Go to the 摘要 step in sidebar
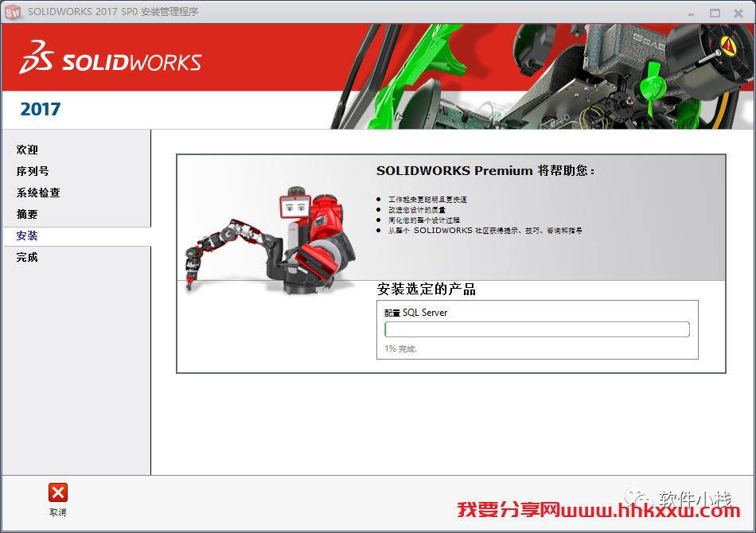 (x=27, y=214)
